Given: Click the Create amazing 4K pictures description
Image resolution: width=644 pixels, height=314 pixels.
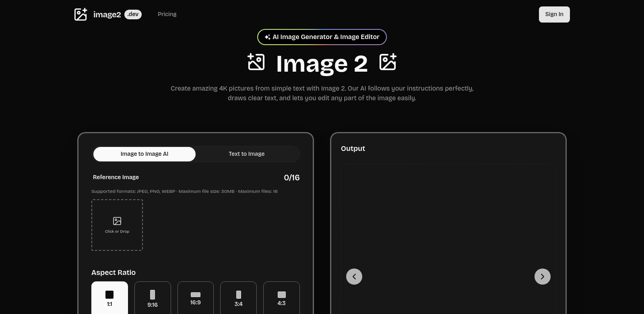Looking at the screenshot, I should coord(322,93).
